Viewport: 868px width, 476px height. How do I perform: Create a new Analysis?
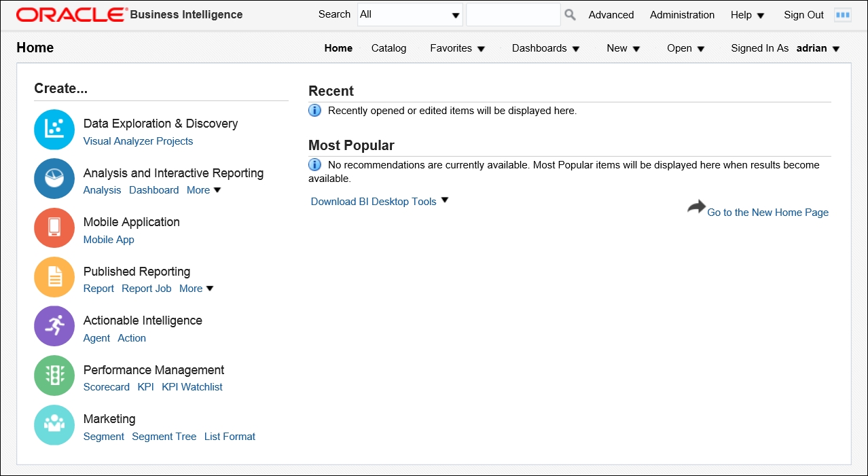102,190
